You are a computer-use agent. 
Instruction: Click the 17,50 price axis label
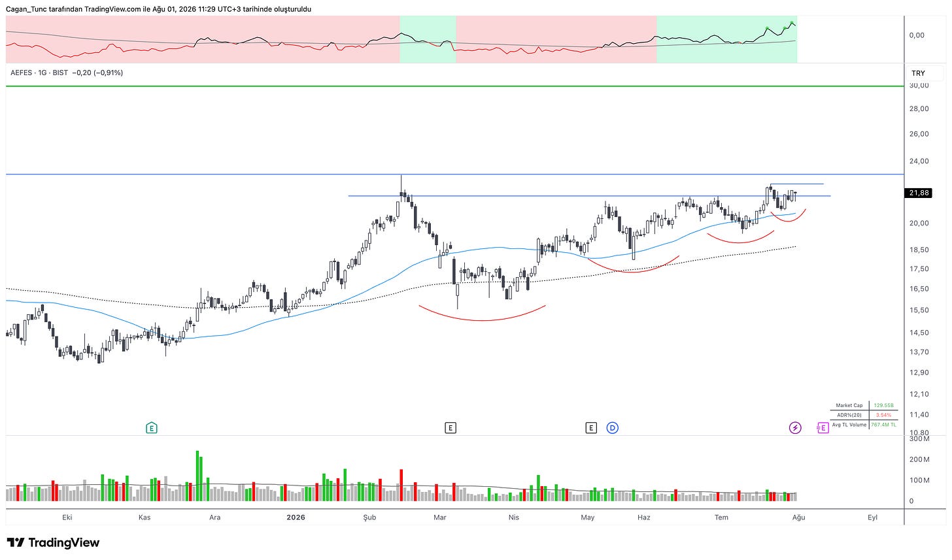(919, 269)
